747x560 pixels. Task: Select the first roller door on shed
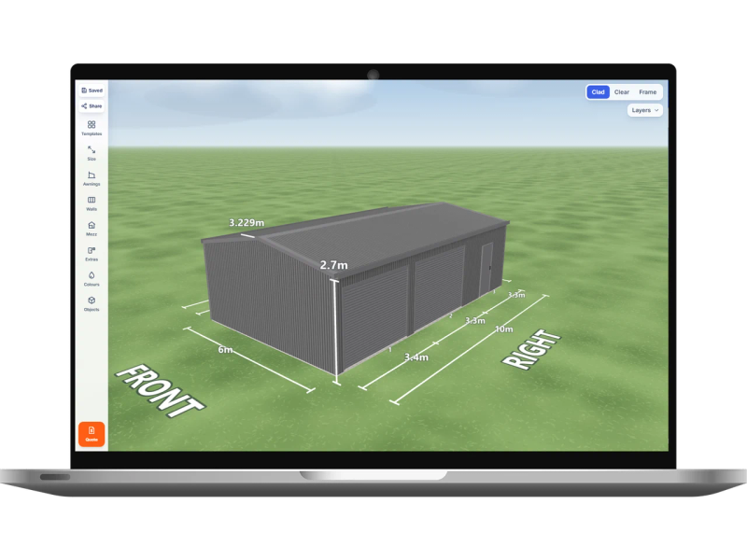pyautogui.click(x=375, y=317)
